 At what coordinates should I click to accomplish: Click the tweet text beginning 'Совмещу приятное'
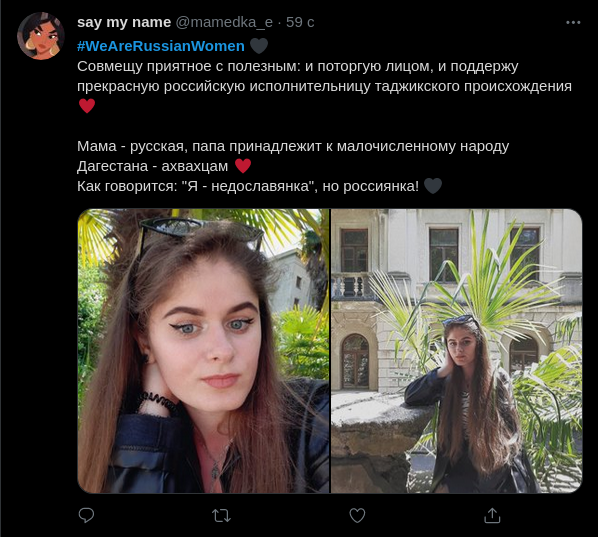pyautogui.click(x=324, y=76)
